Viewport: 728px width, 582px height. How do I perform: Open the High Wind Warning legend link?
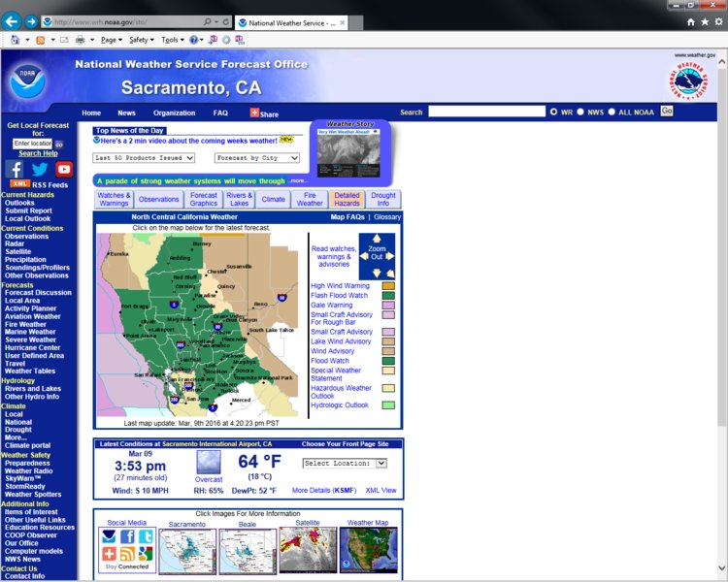pyautogui.click(x=341, y=286)
